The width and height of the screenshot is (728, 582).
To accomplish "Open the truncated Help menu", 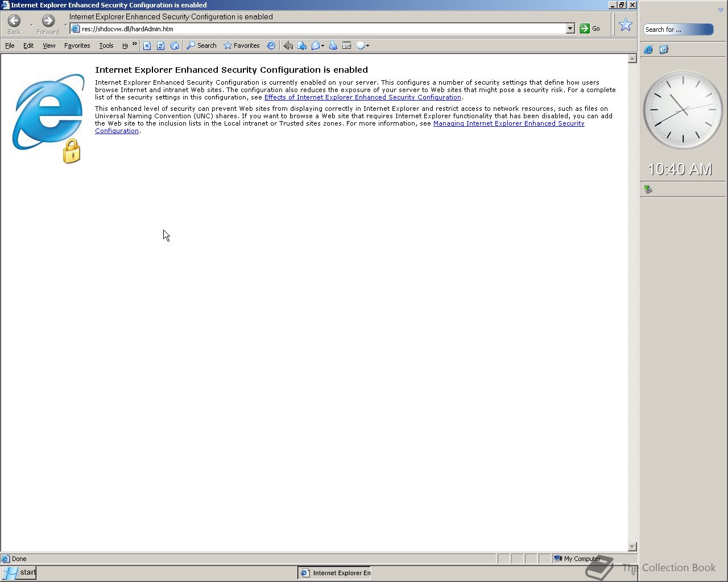I will coord(125,45).
